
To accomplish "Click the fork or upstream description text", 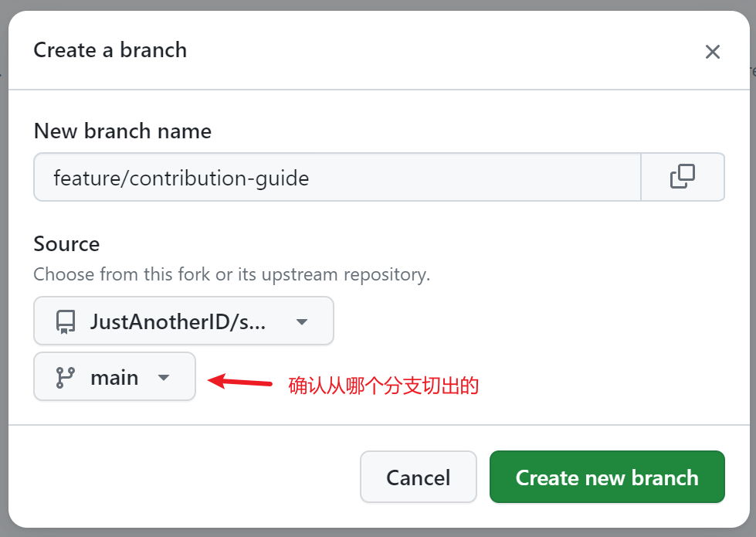I will [232, 274].
